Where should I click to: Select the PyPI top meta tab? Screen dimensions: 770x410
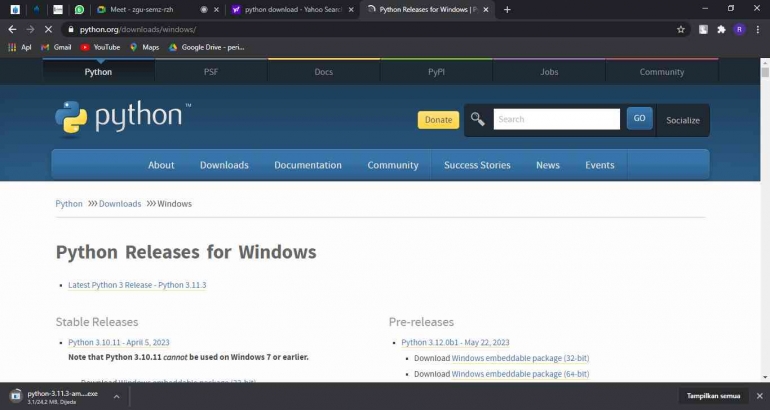click(436, 72)
